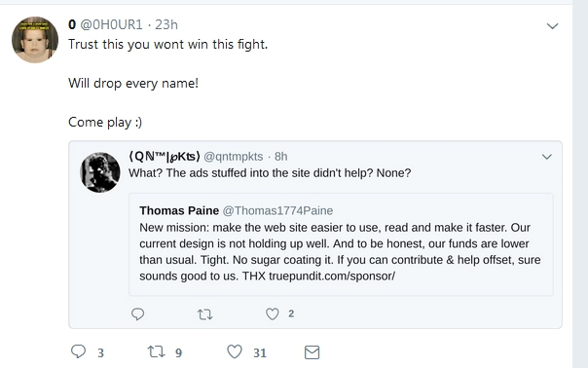Reply to the 0H0UR1 tweet

pyautogui.click(x=79, y=351)
